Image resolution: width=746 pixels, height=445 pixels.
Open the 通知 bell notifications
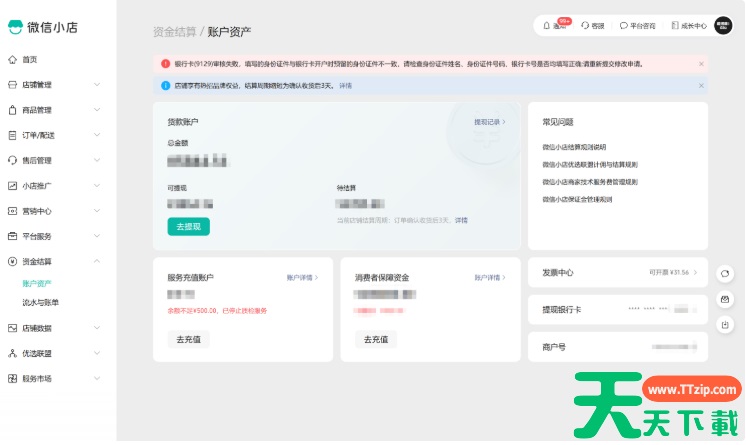pyautogui.click(x=554, y=26)
